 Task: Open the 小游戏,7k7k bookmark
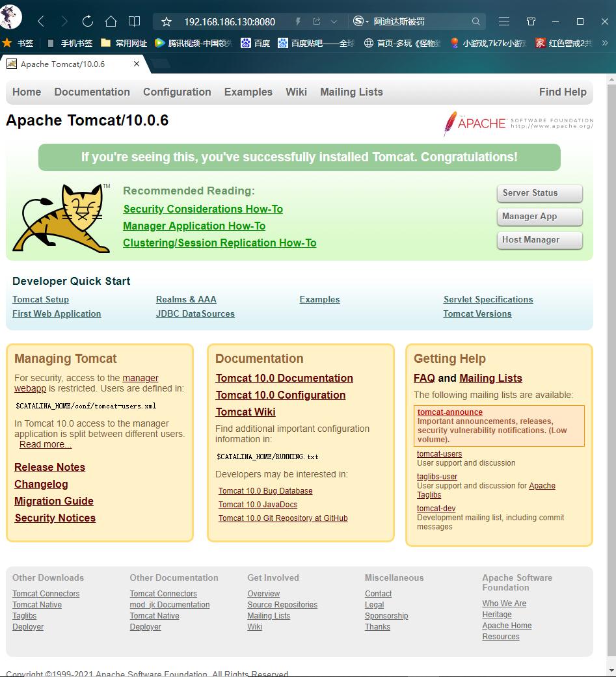click(488, 43)
